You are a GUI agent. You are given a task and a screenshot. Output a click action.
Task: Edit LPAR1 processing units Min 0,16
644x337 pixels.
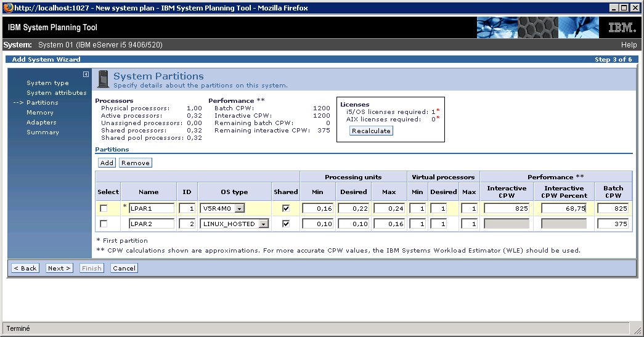[x=317, y=208]
